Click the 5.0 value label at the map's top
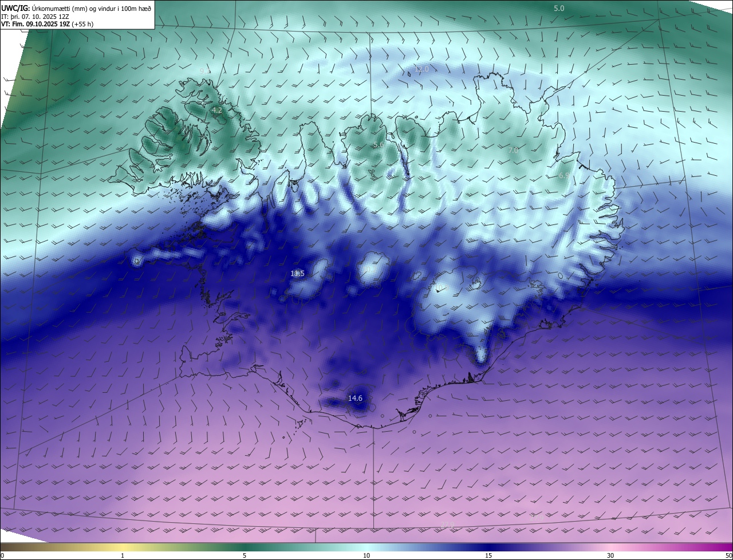Image resolution: width=733 pixels, height=560 pixels. 559,8
